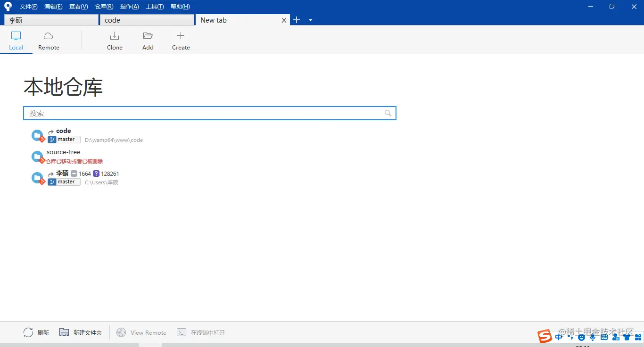Open the 工具(T) menu
The width and height of the screenshot is (644, 347).
155,7
